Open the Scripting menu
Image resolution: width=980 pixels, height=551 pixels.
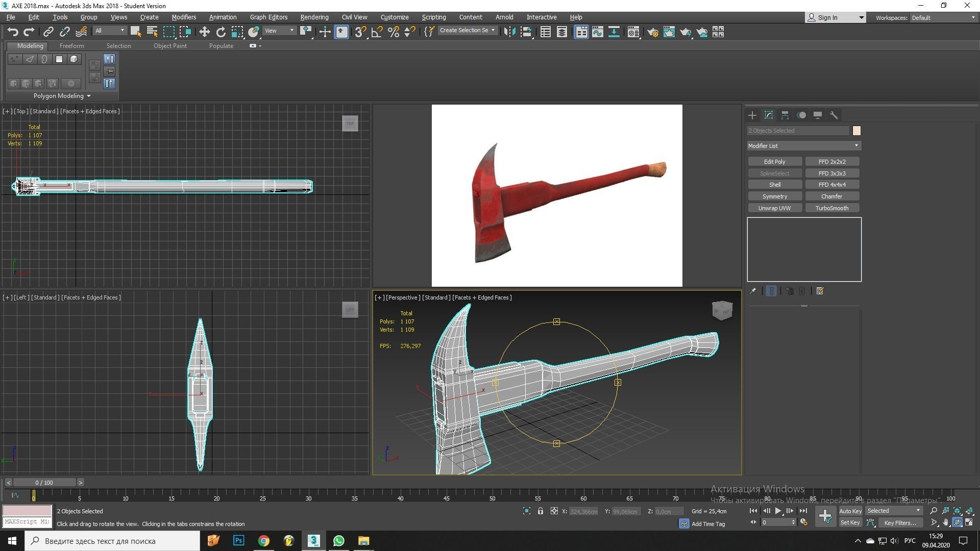[433, 17]
